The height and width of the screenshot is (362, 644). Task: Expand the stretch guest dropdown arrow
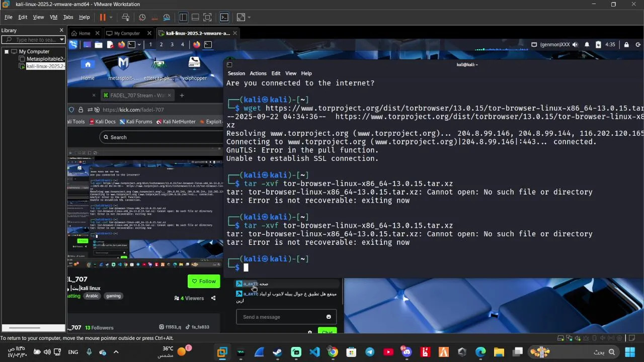(x=249, y=17)
